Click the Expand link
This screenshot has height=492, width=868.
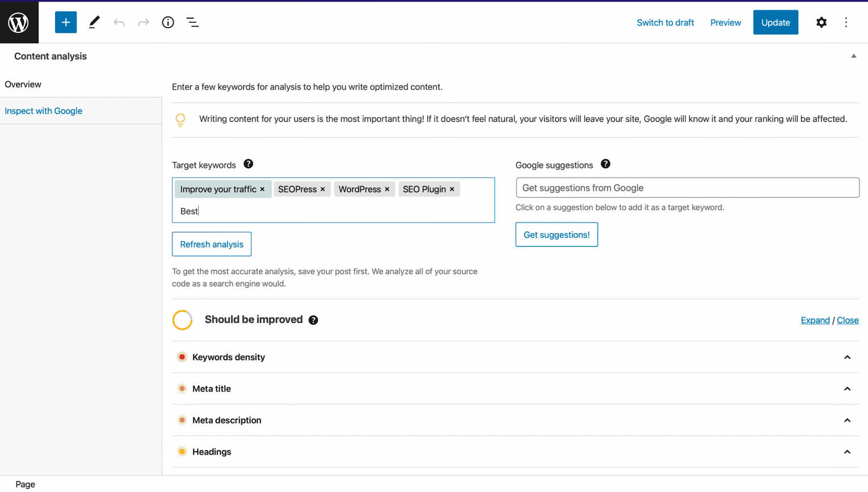coord(815,321)
